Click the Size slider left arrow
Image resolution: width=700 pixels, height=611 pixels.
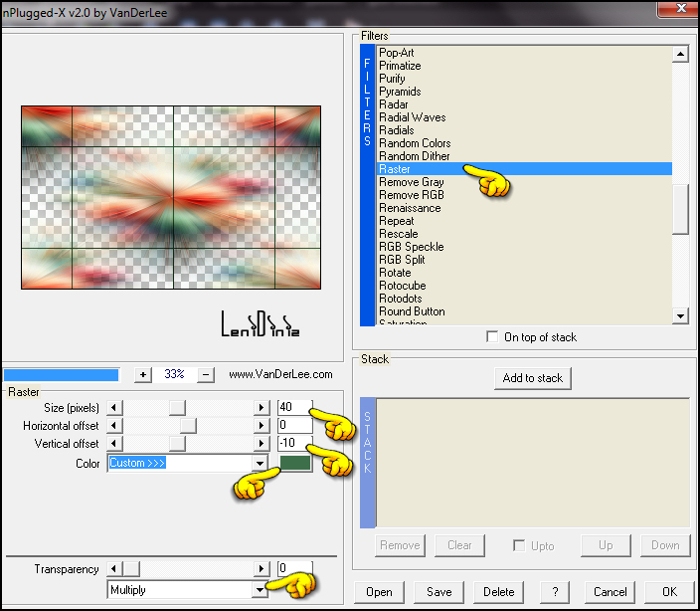(114, 408)
